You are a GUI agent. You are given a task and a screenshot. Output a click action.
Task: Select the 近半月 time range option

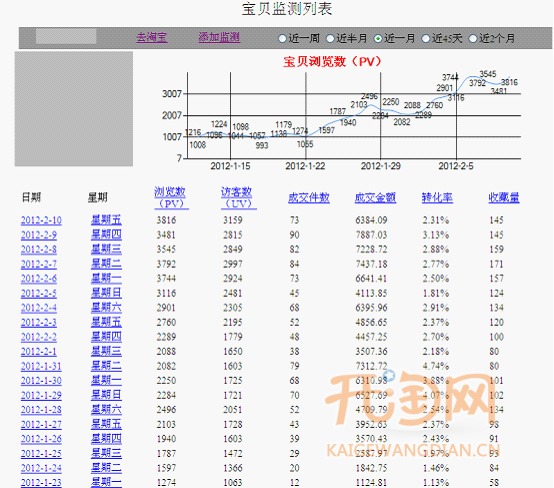coord(330,38)
